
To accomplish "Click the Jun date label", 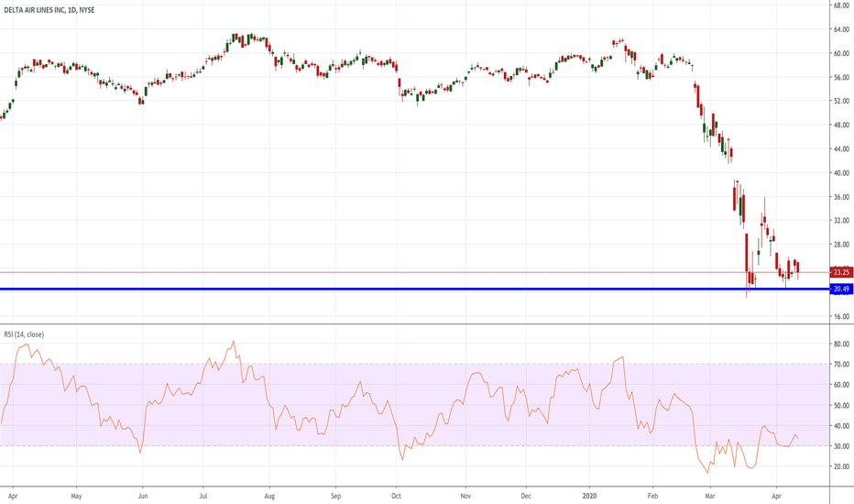I will click(x=143, y=496).
